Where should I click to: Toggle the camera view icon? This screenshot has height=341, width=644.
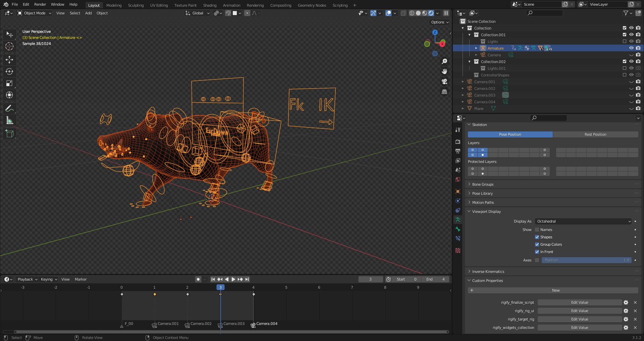pos(444,81)
